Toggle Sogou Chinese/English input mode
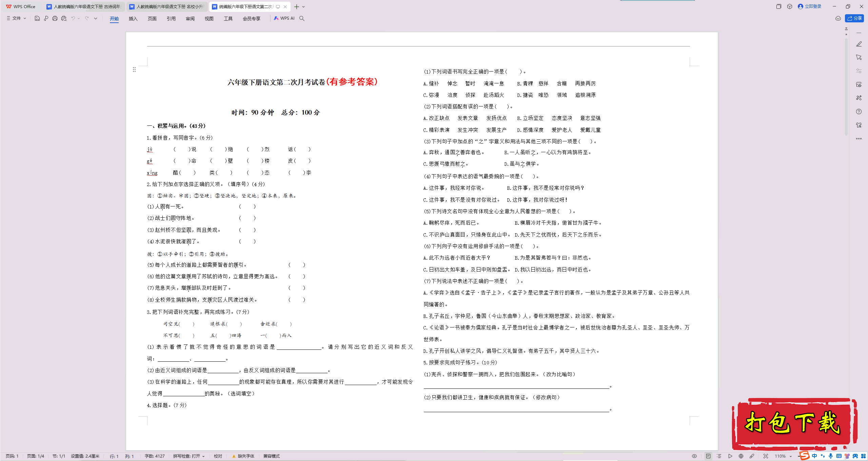The width and height of the screenshot is (868, 461). point(814,456)
